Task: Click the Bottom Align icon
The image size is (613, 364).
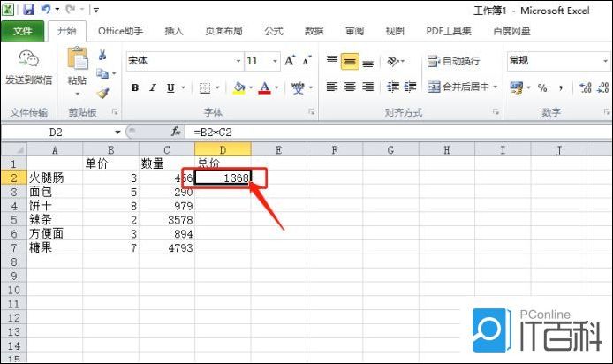Action: click(x=367, y=62)
